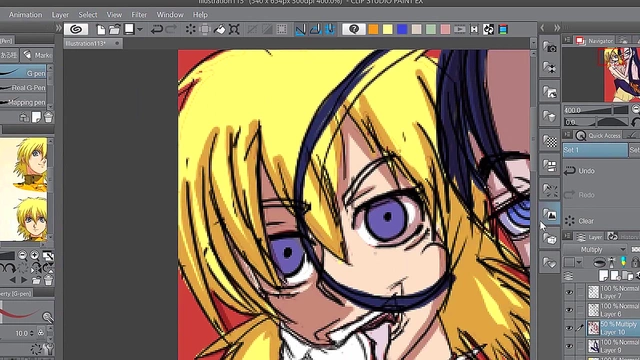Pick the orange color swatch in toolbar
Image resolution: width=640 pixels, height=360 pixels.
[x=373, y=29]
